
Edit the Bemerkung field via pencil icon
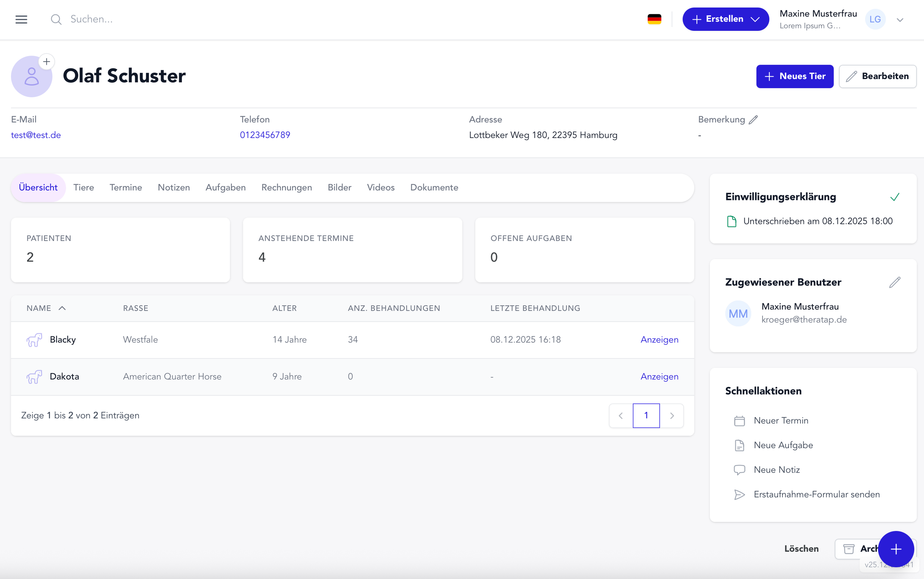point(753,119)
